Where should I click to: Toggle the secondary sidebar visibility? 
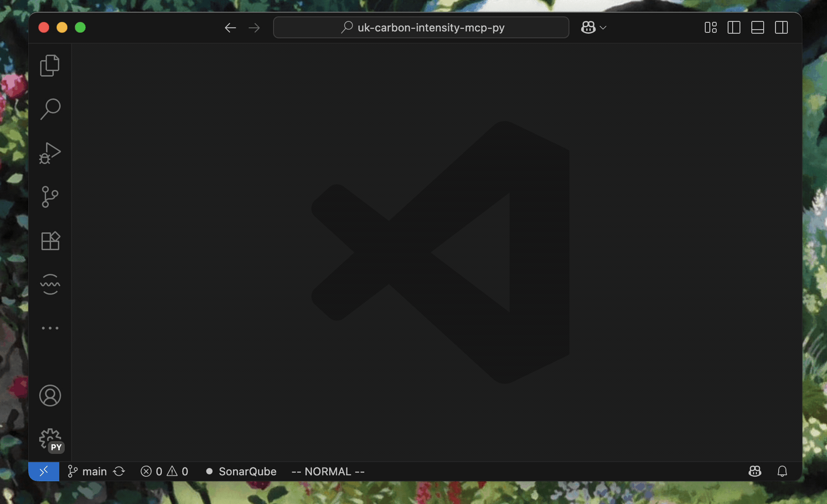pos(781,27)
